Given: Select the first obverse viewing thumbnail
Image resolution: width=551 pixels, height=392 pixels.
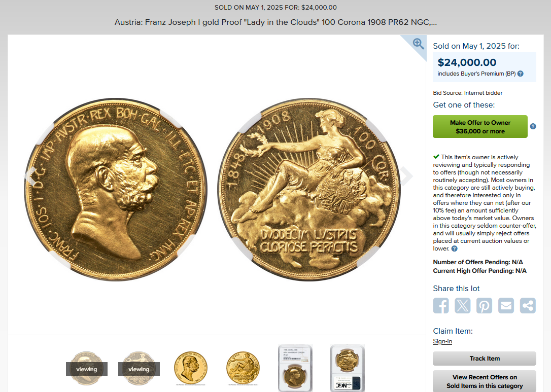Looking at the screenshot, I should [86, 369].
